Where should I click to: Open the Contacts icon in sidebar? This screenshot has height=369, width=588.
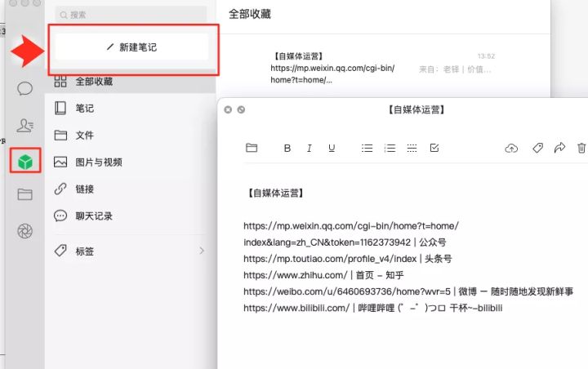pyautogui.click(x=24, y=125)
